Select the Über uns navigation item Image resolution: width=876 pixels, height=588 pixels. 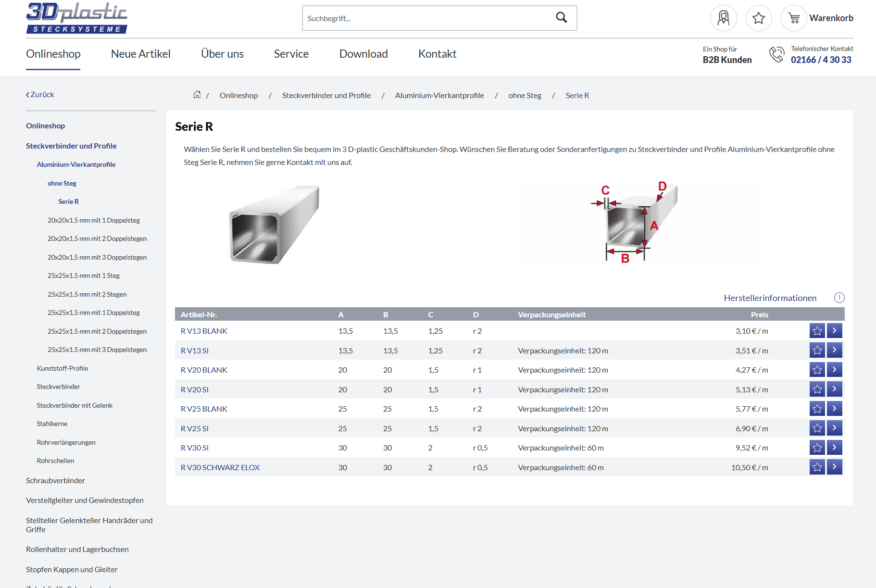222,54
